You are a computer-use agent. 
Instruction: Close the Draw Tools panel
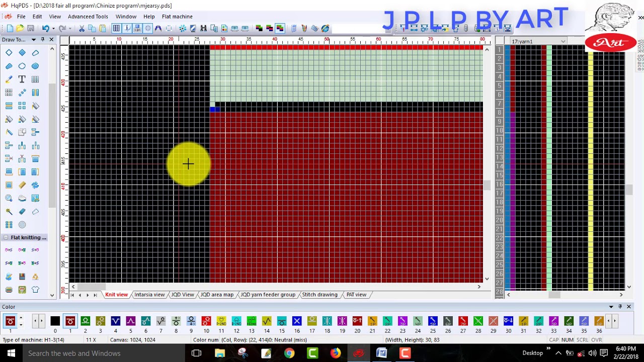pos(51,39)
